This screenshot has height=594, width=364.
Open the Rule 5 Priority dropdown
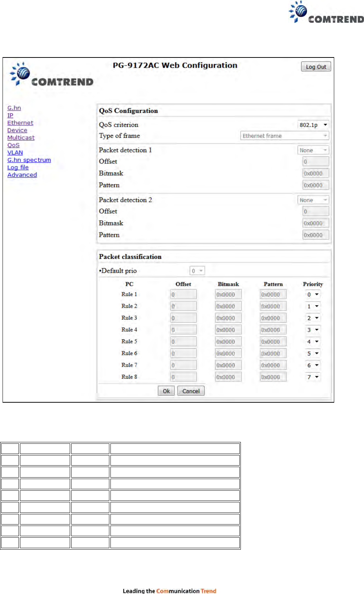312,342
